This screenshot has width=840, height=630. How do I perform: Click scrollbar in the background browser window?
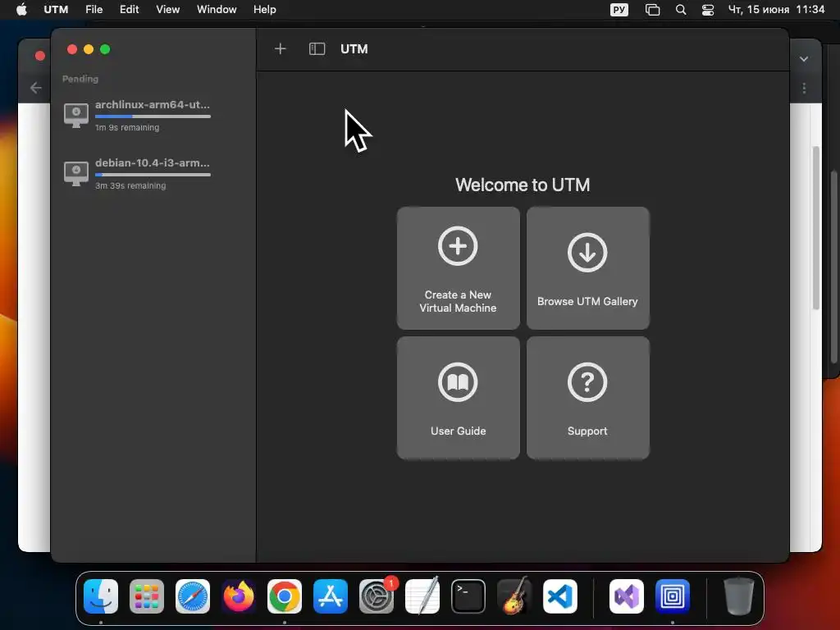[x=816, y=228]
